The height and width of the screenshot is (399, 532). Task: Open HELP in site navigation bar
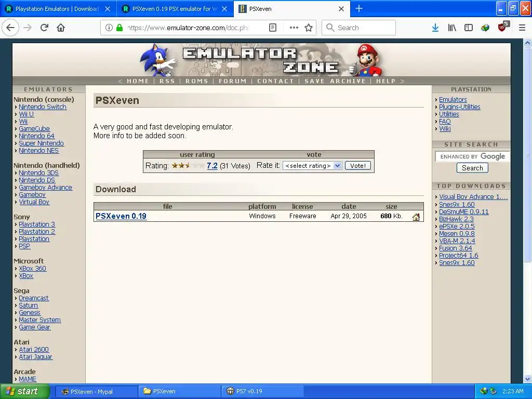pyautogui.click(x=386, y=81)
